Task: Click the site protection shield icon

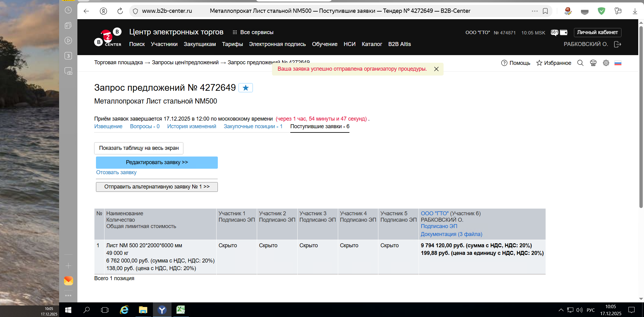Action: (x=136, y=11)
